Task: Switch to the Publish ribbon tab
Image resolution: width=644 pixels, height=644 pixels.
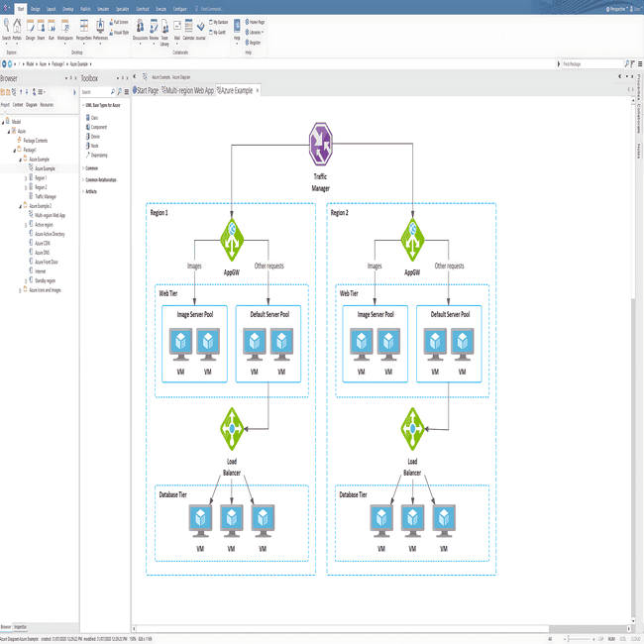Action: coord(85,9)
